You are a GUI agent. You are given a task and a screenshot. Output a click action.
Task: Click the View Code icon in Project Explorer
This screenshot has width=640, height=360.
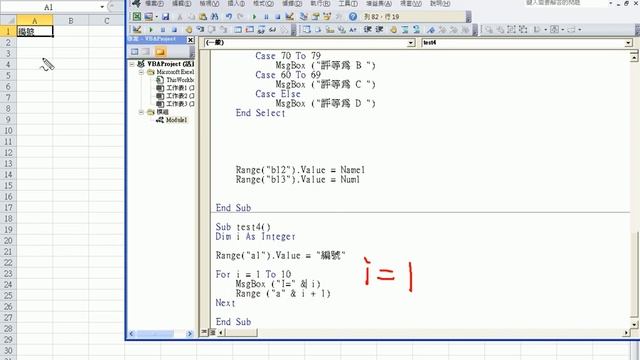(x=134, y=51)
